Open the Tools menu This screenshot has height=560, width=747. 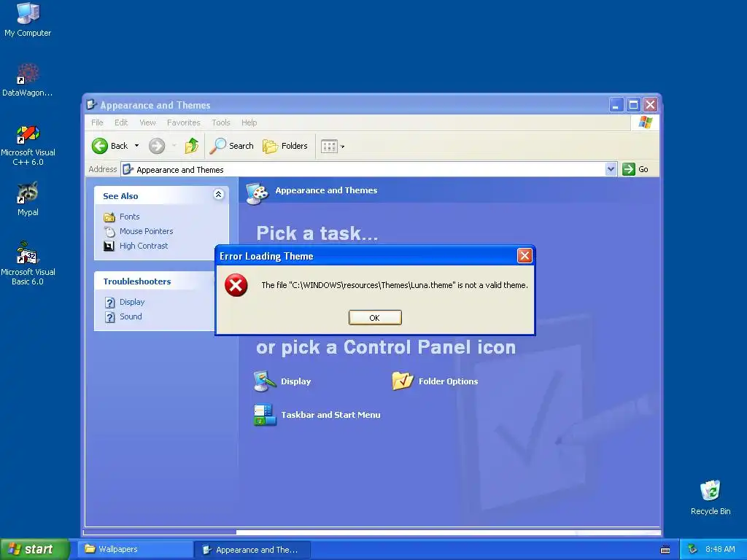click(x=220, y=122)
